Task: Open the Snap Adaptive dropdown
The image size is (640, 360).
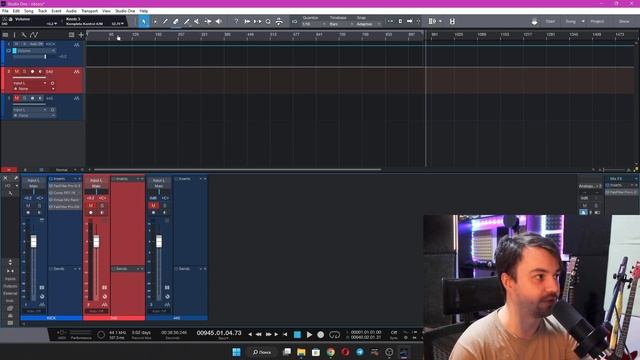Action: (368, 24)
